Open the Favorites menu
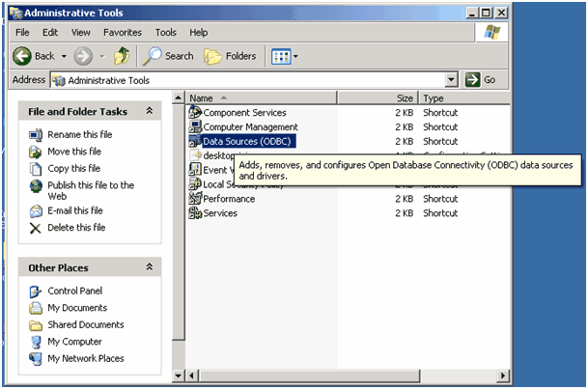The image size is (588, 389). 123,33
